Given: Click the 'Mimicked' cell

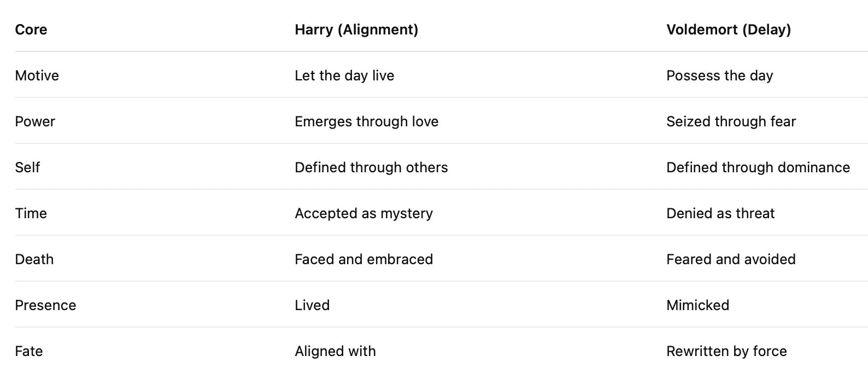Looking at the screenshot, I should coord(697,305).
